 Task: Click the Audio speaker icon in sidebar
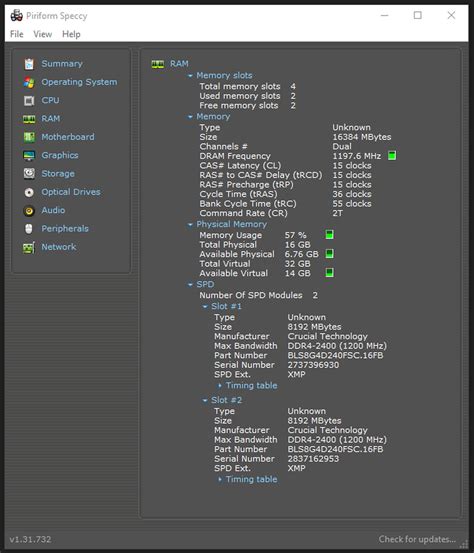tap(29, 211)
